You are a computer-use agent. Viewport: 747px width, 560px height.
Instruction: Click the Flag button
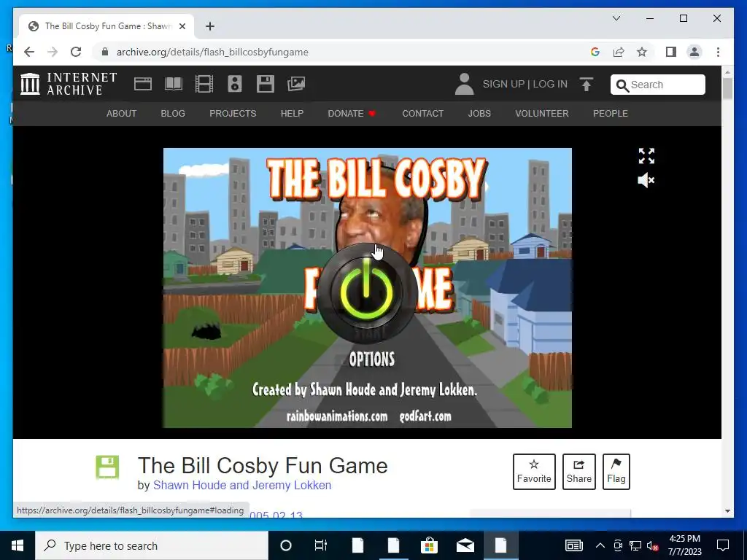pos(616,472)
